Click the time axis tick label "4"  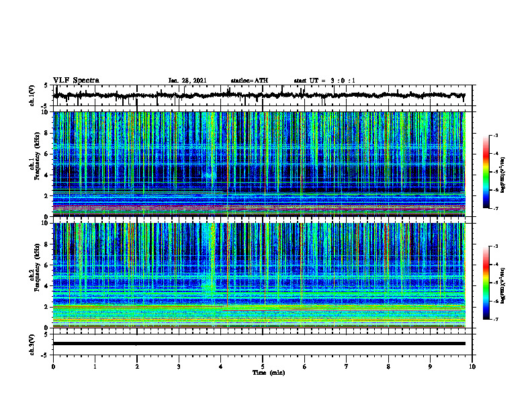[221, 367]
